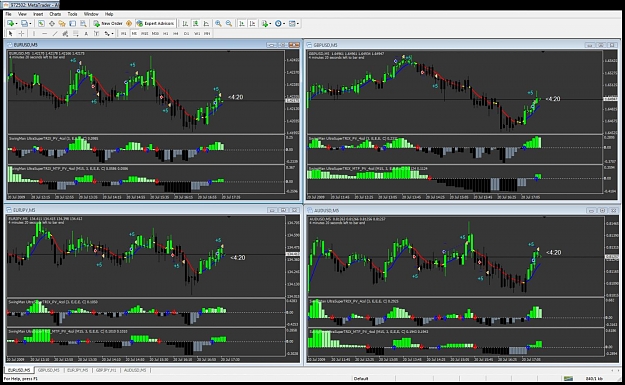Set timeframe to H1
The height and width of the screenshot is (385, 625).
(x=165, y=34)
